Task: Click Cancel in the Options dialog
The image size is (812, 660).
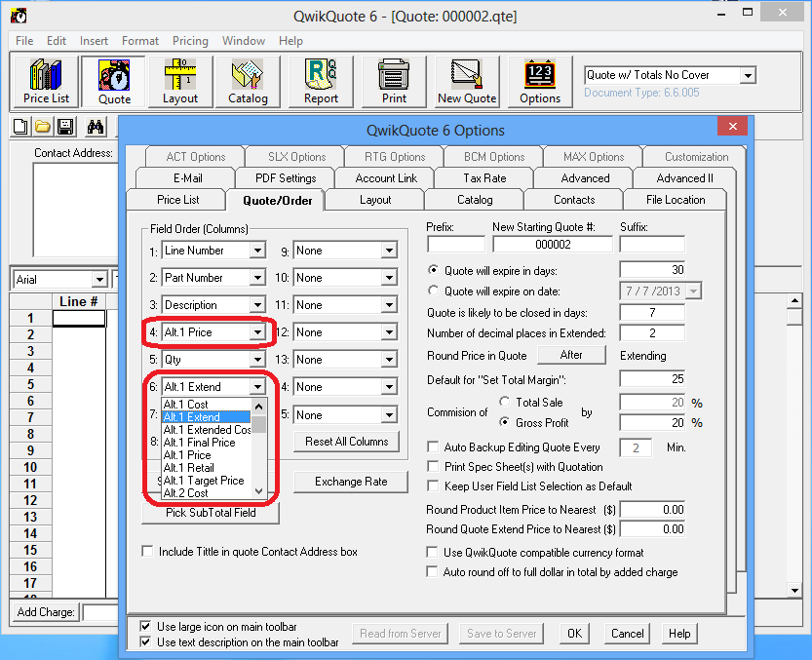Action: click(x=627, y=634)
